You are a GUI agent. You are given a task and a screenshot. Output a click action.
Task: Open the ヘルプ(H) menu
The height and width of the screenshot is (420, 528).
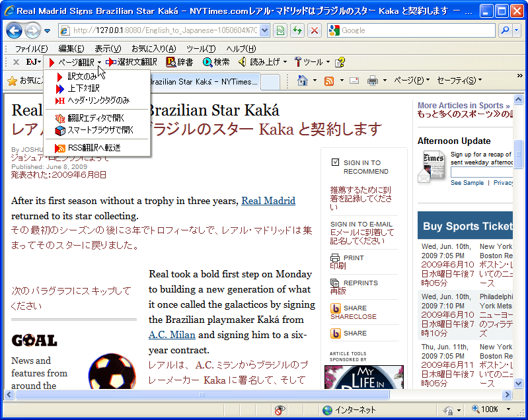tap(241, 49)
